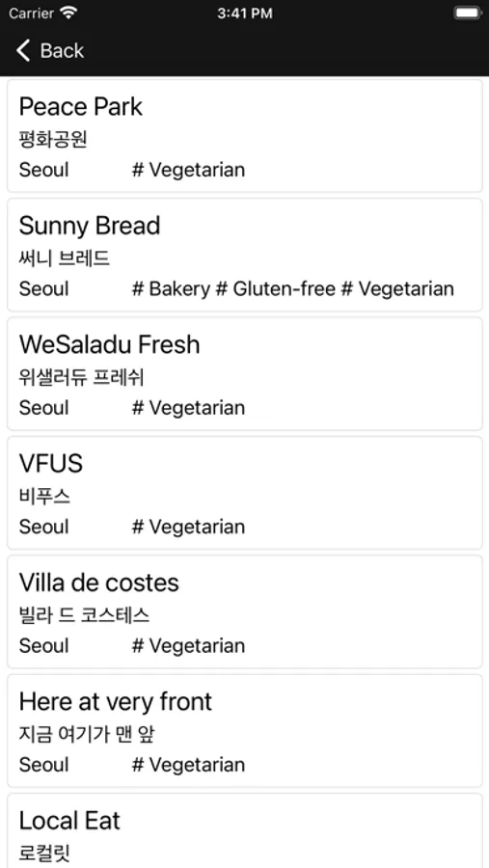The height and width of the screenshot is (868, 489).
Task: Go back using the Back label
Action: click(x=62, y=50)
